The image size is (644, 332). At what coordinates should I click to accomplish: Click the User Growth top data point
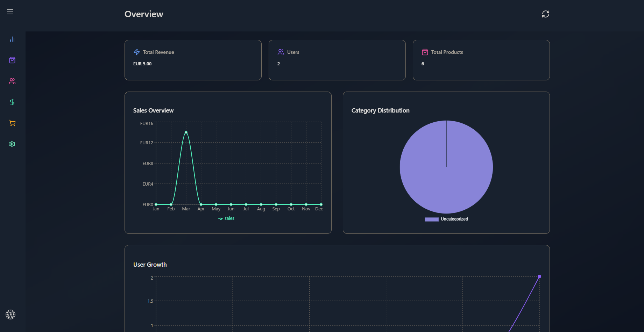[x=539, y=276]
